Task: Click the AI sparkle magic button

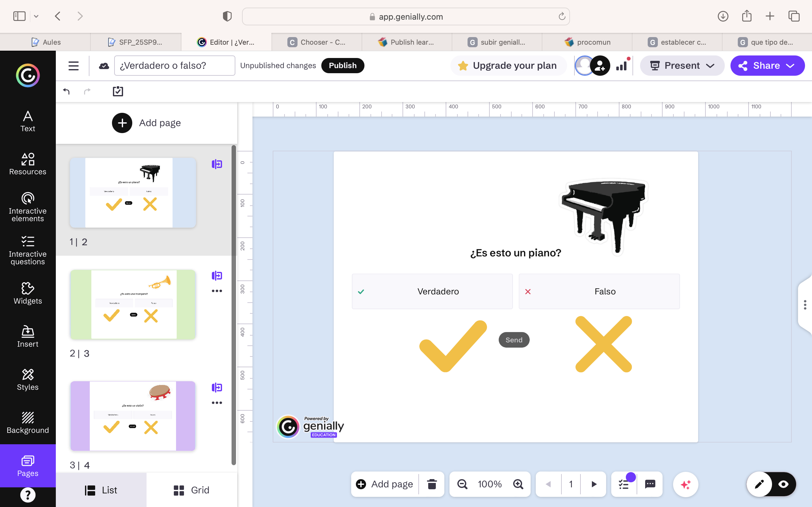Action: pos(685,484)
